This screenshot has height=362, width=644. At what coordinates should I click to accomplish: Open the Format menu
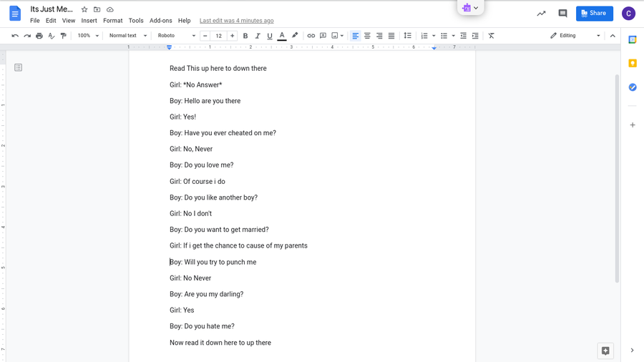pos(113,21)
